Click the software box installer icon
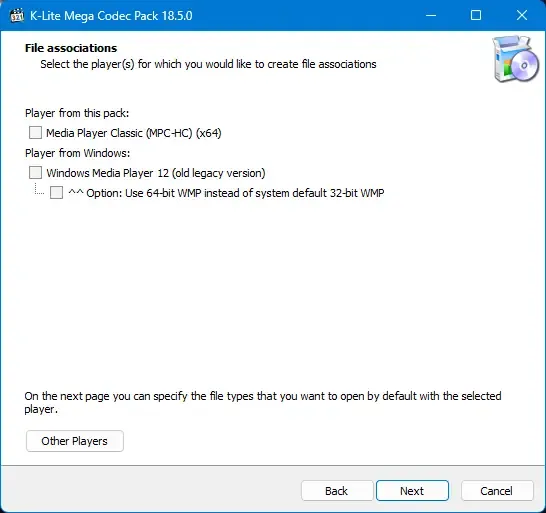 [x=516, y=59]
